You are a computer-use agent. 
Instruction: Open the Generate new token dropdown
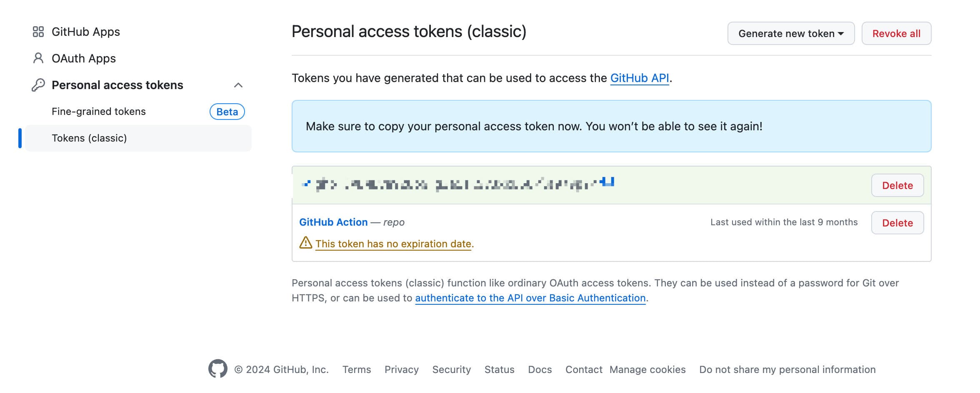[790, 33]
